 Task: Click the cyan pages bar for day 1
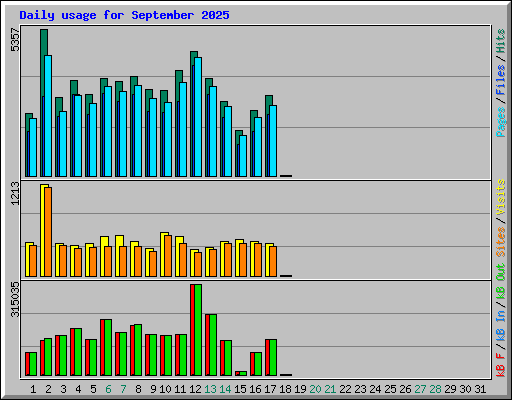(x=33, y=148)
